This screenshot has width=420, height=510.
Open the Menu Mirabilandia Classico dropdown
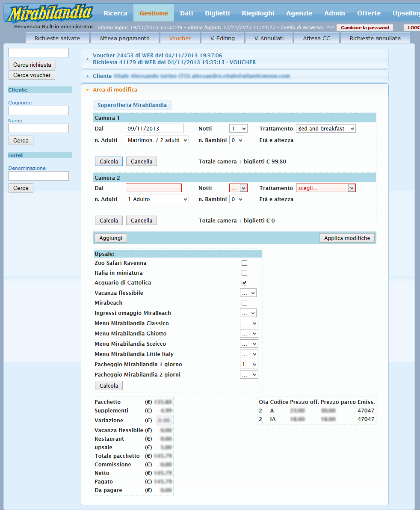[249, 323]
